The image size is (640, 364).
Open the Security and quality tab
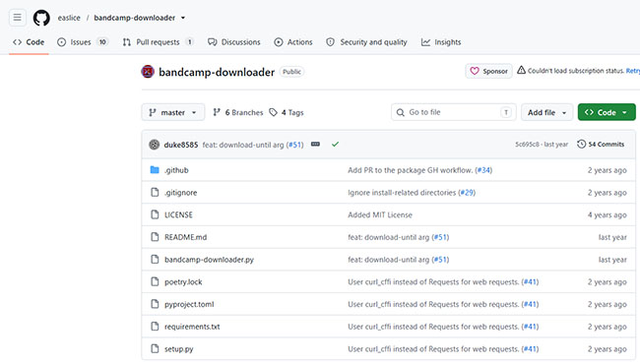coord(366,42)
